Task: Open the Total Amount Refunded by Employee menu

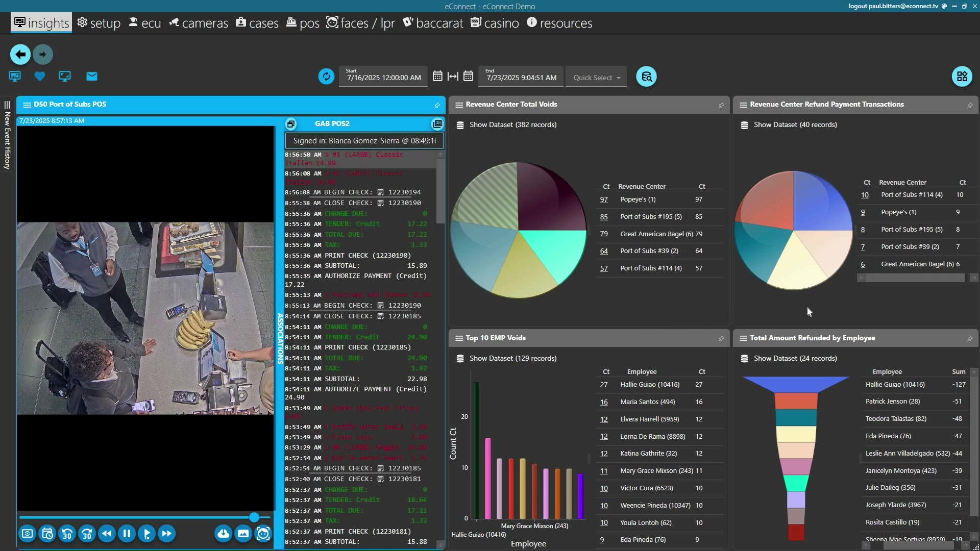Action: pyautogui.click(x=743, y=338)
